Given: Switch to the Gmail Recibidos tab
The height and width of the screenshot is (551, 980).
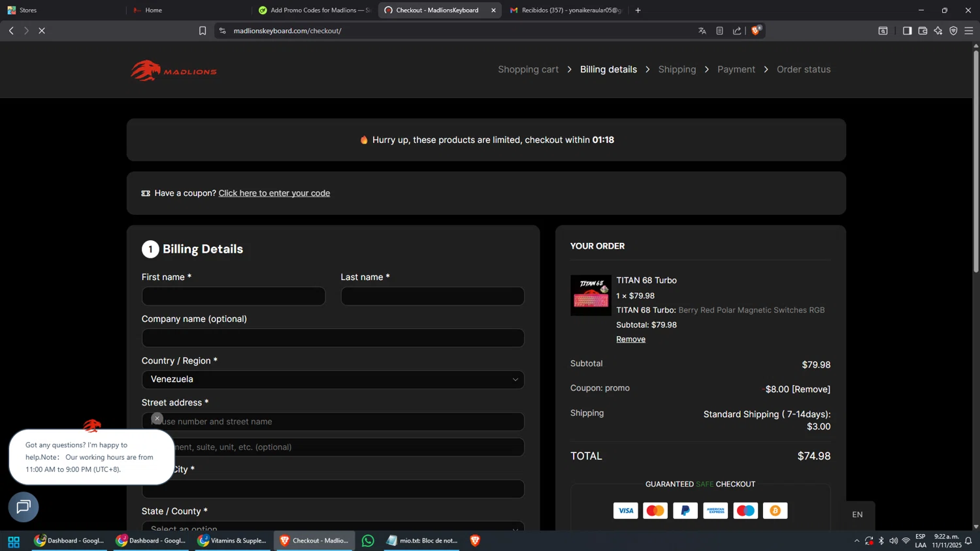Looking at the screenshot, I should (566, 10).
